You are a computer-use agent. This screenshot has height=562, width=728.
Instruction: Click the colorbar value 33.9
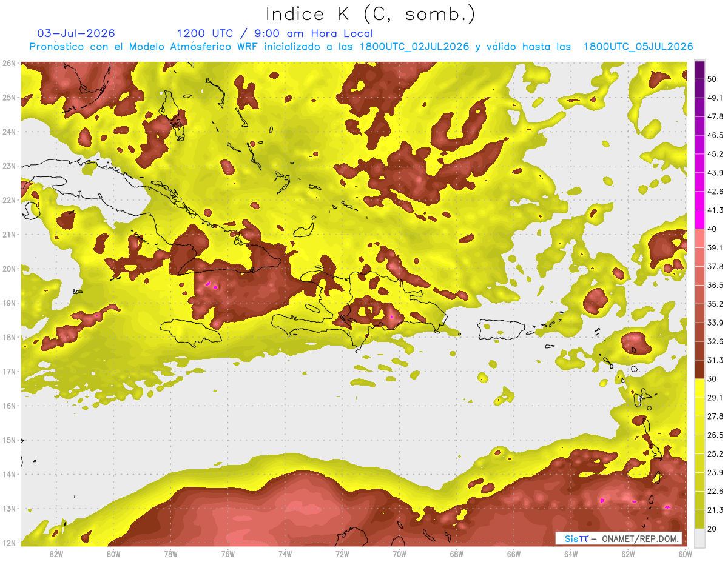[715, 323]
